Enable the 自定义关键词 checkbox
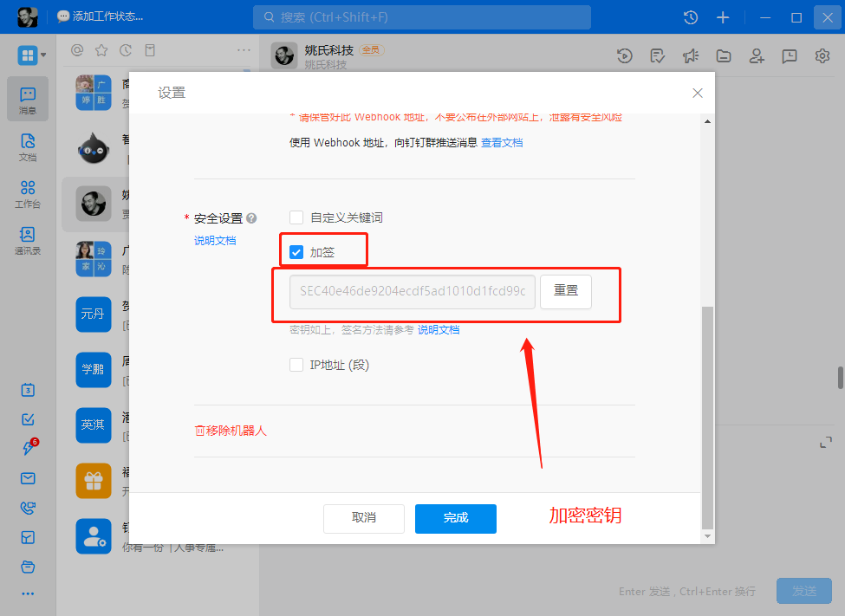845x616 pixels. (296, 217)
